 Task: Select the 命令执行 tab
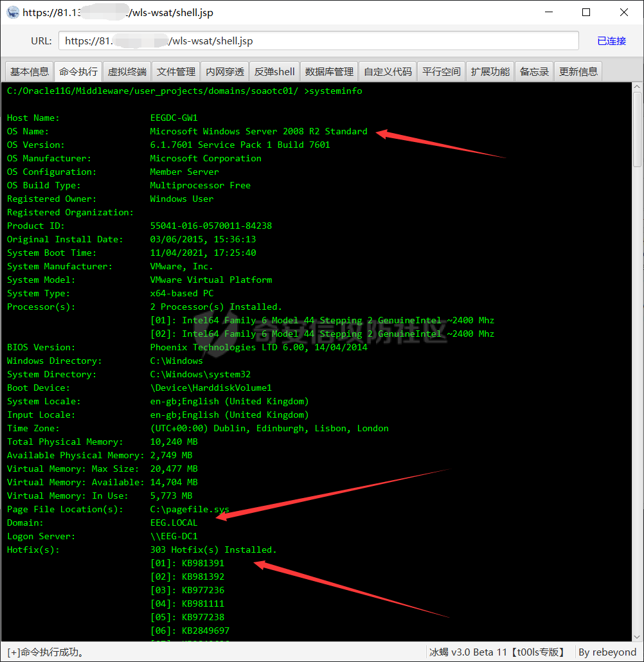click(78, 71)
